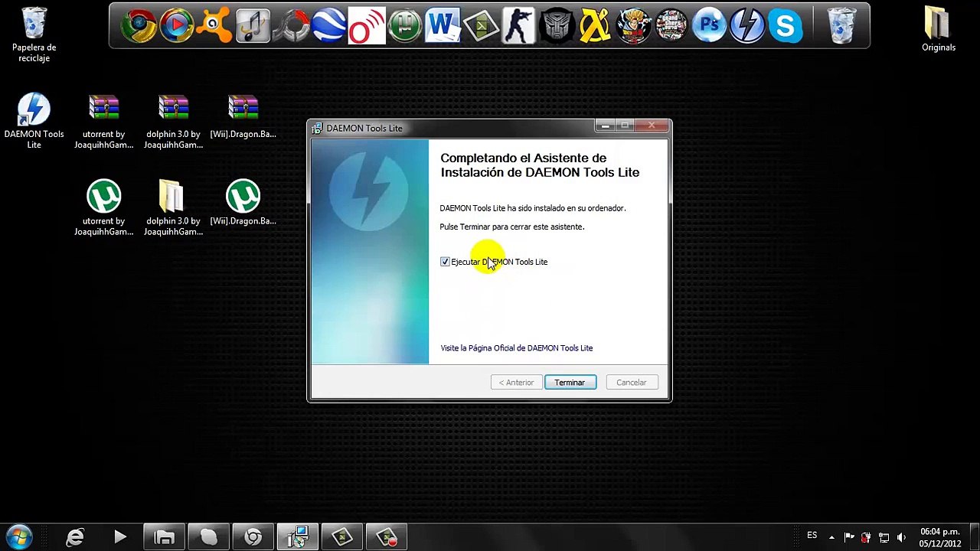Launch Grand Theft Auto from the dock
Image resolution: width=980 pixels, height=551 pixels.
point(671,26)
